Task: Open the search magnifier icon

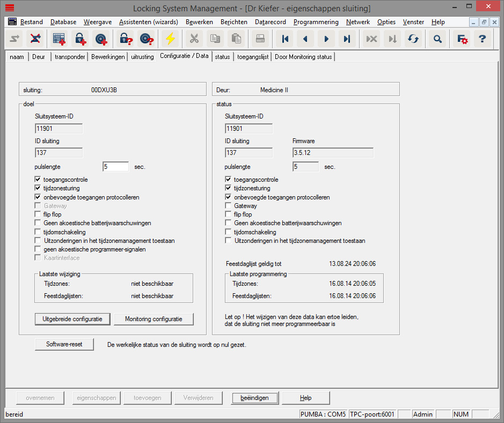Action: 437,39
